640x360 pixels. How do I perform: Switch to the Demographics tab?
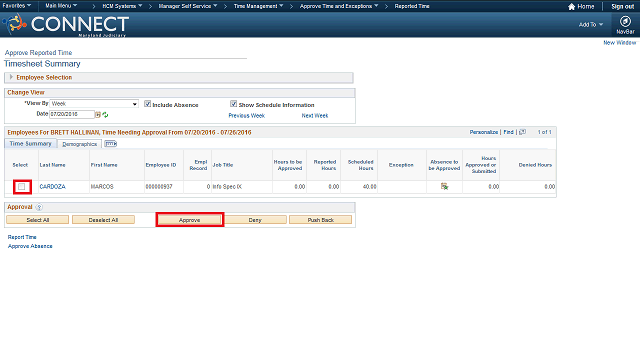pos(80,144)
